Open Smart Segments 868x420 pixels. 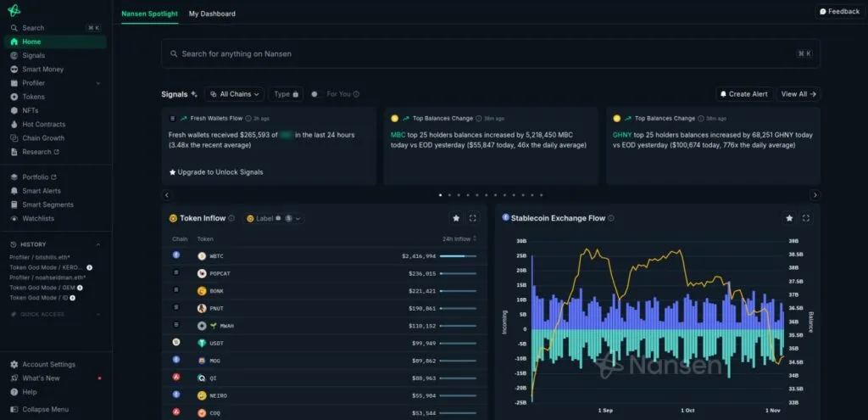coord(47,204)
